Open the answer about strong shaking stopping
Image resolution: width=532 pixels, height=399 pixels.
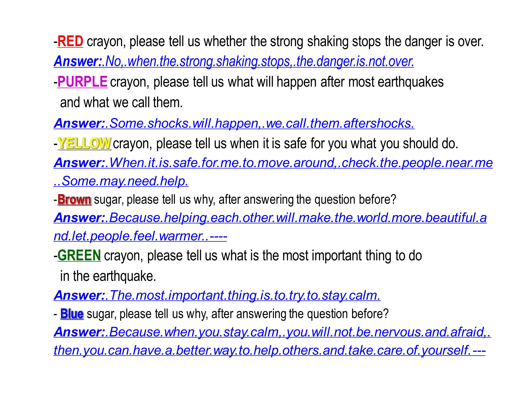click(234, 62)
